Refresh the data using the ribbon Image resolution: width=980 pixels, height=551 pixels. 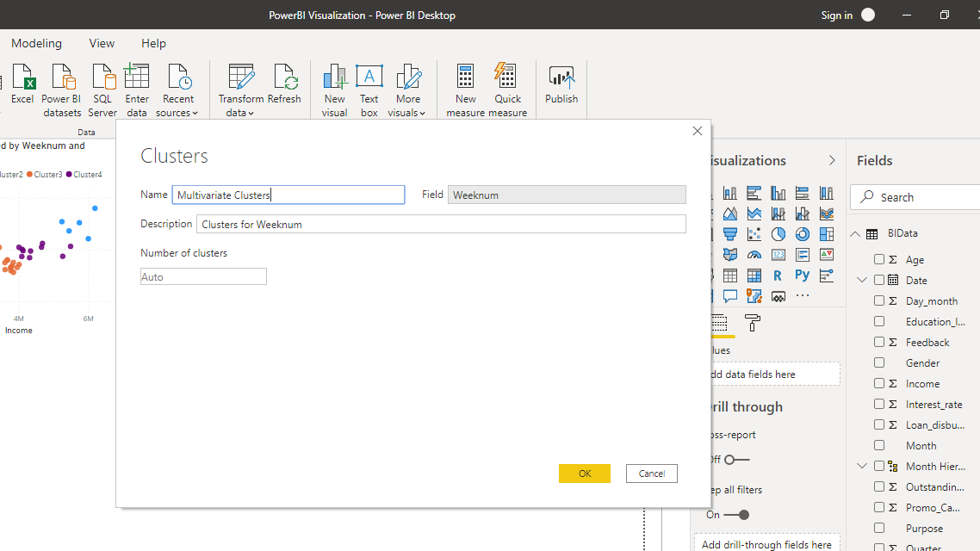[284, 84]
